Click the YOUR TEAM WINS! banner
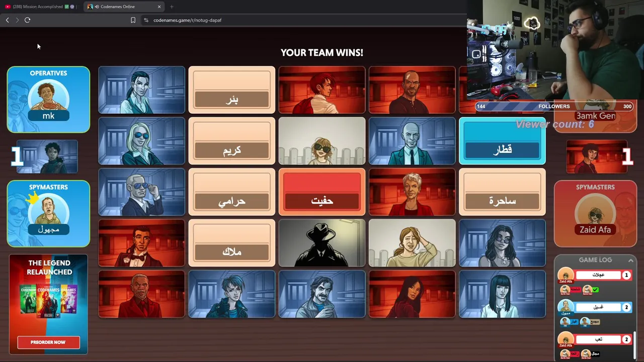Screen dimensions: 644x362 322,53
